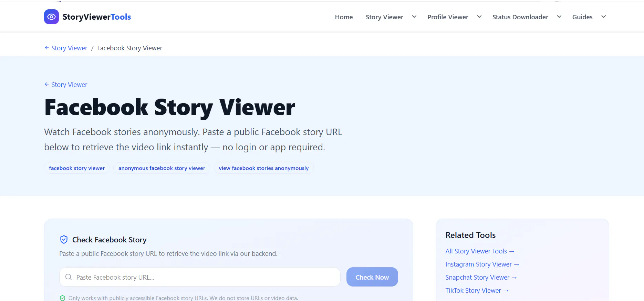Expand the Profile Viewer dropdown chevron
644x301 pixels.
coord(479,17)
